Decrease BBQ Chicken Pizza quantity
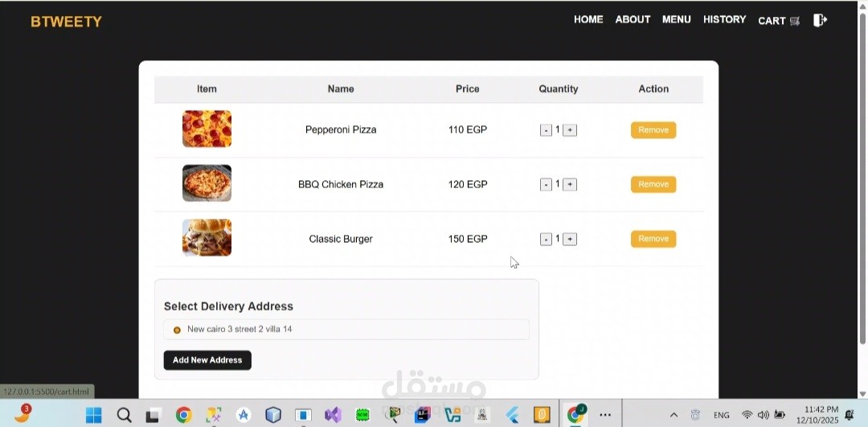The height and width of the screenshot is (427, 868). pyautogui.click(x=546, y=184)
